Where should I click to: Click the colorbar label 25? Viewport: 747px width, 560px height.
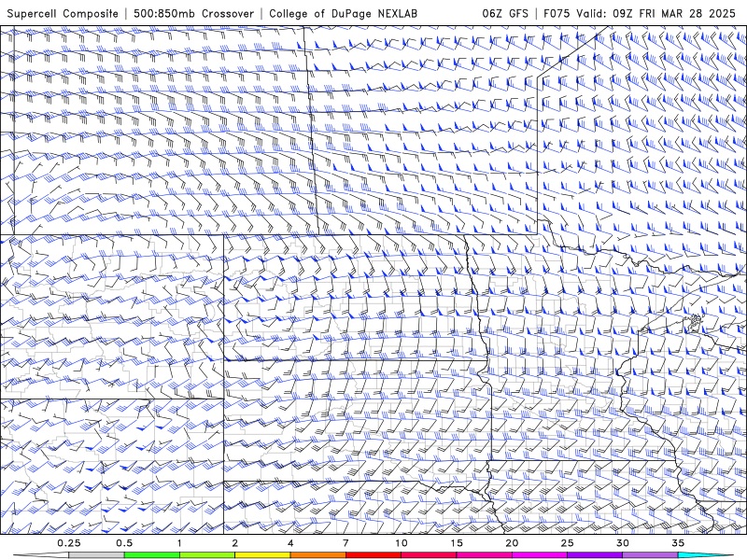pos(567,543)
